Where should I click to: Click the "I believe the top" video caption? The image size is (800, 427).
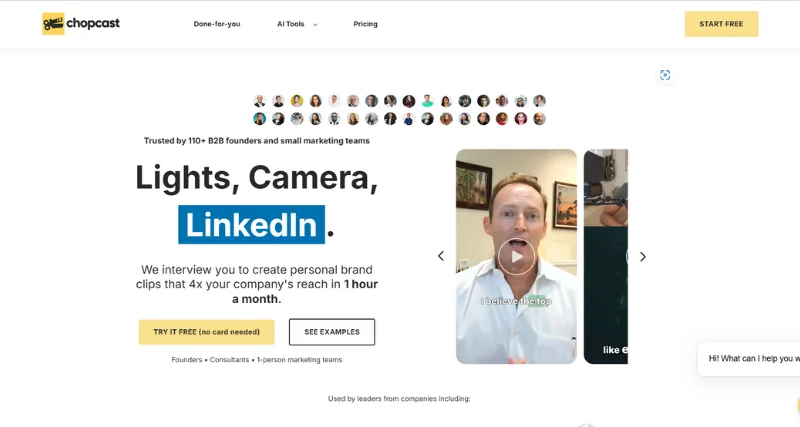coord(515,300)
